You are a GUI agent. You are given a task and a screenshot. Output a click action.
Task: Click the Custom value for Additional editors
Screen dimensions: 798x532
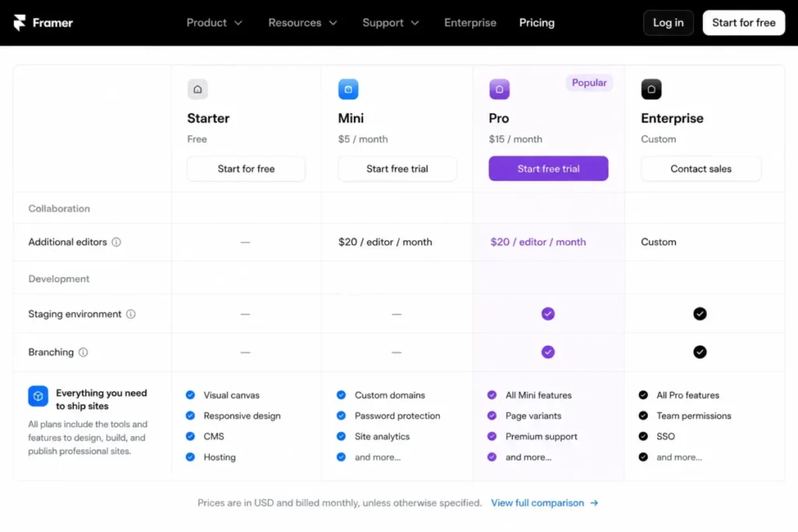click(x=659, y=242)
